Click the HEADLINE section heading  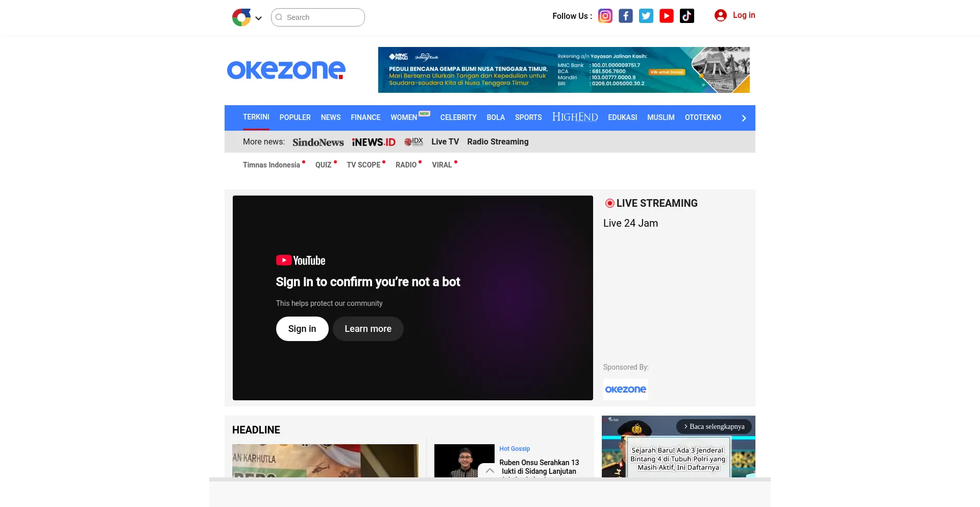point(256,430)
